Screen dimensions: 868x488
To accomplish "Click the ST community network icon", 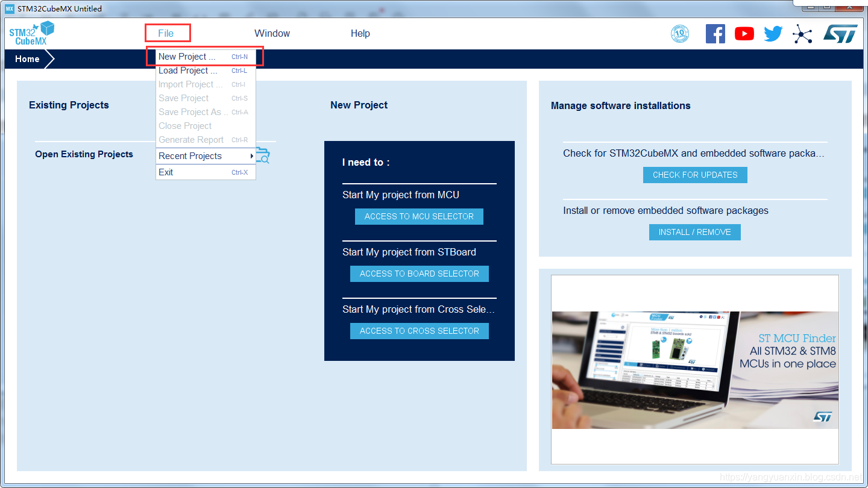I will point(802,34).
